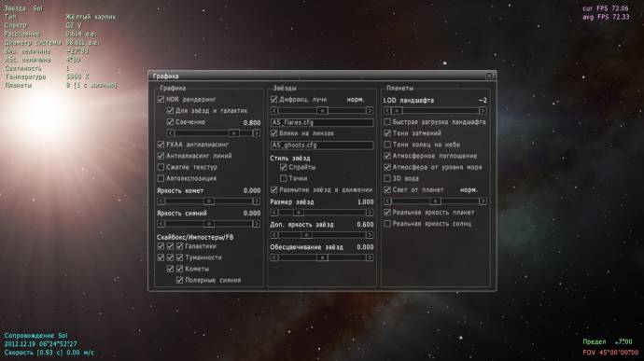
Task: Click right arrow of Доп. яркость звёзд slider
Action: [370, 235]
